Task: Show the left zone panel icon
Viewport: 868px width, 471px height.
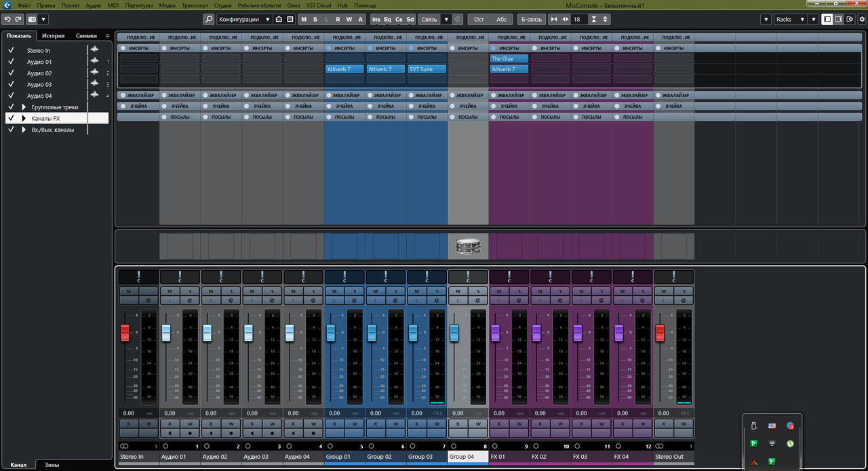Action: tap(827, 19)
